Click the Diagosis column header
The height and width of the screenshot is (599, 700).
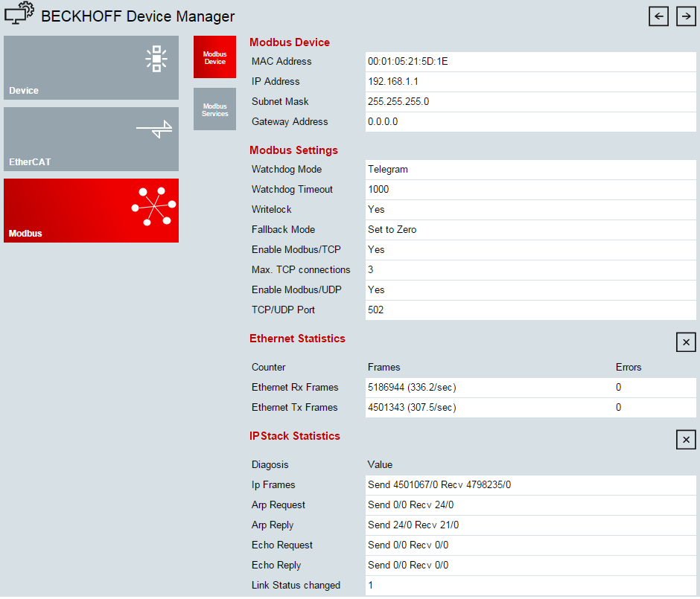coord(270,465)
